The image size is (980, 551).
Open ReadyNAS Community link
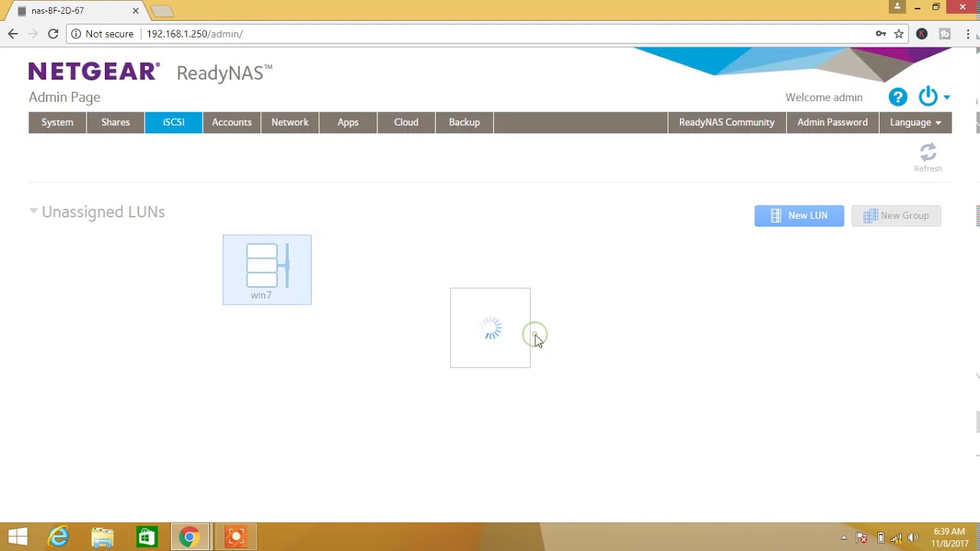pyautogui.click(x=727, y=122)
